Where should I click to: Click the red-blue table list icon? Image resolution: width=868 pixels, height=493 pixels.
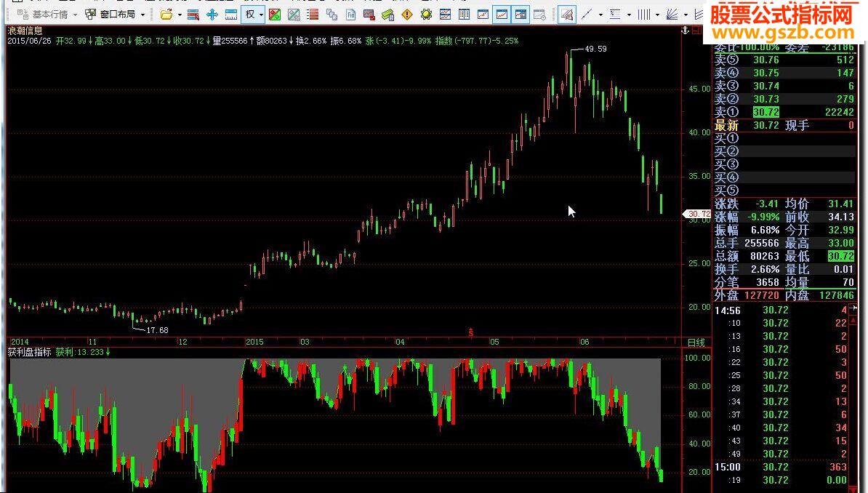tap(193, 15)
